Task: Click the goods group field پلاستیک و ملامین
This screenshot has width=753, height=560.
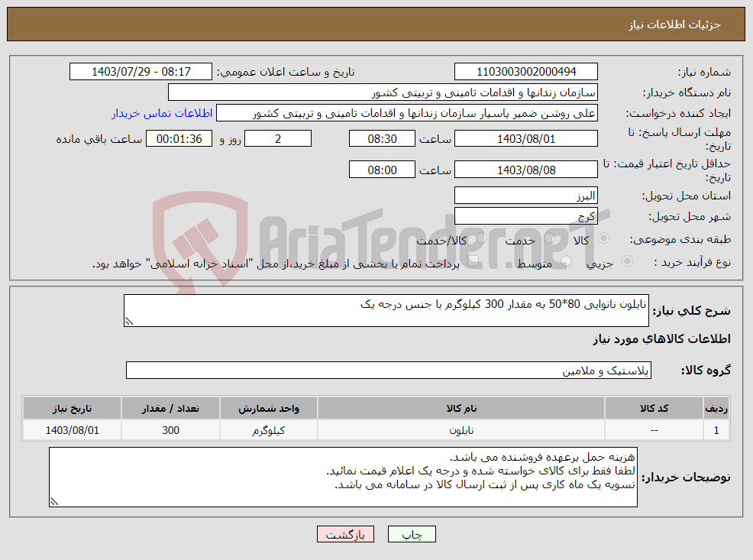Action: 389,371
